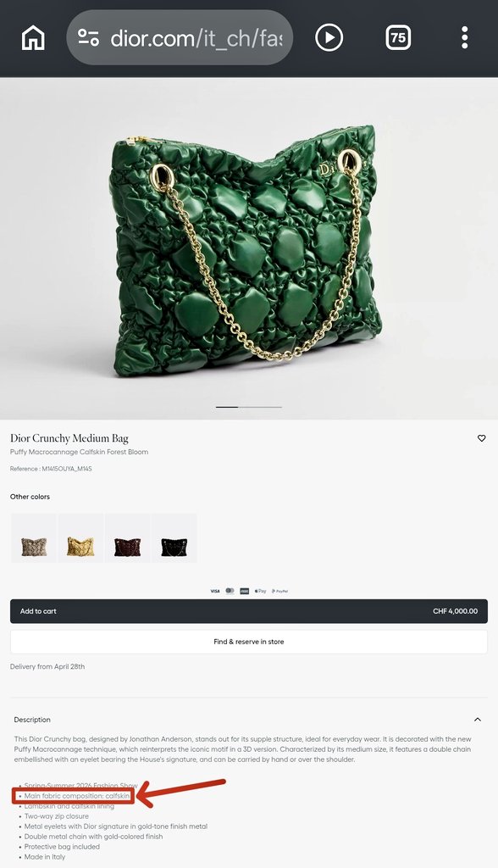The height and width of the screenshot is (868, 498).
Task: Select the yellow bag color variant
Action: tap(80, 538)
